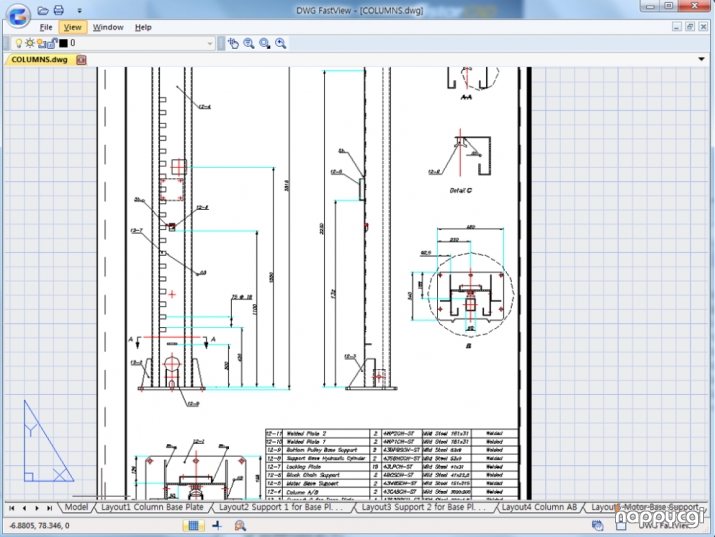The width and height of the screenshot is (715, 537).
Task: Expand the layer dropdown list
Action: [x=210, y=44]
